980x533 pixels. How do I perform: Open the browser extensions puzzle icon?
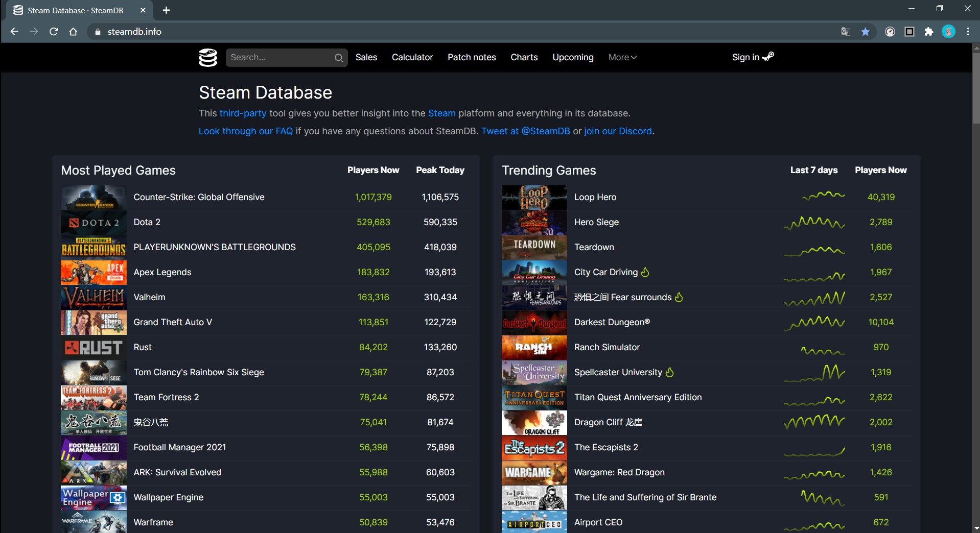(929, 32)
